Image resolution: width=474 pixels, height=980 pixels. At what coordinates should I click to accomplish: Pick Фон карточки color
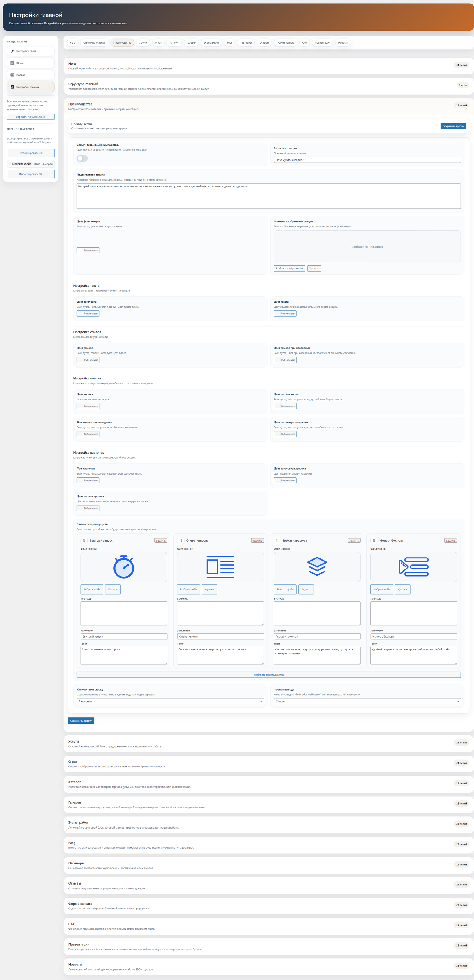(88, 481)
